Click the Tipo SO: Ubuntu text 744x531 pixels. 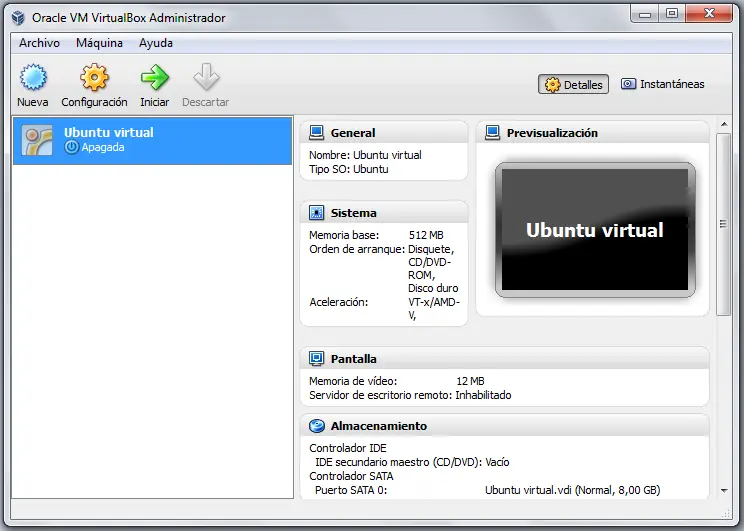click(x=348, y=169)
